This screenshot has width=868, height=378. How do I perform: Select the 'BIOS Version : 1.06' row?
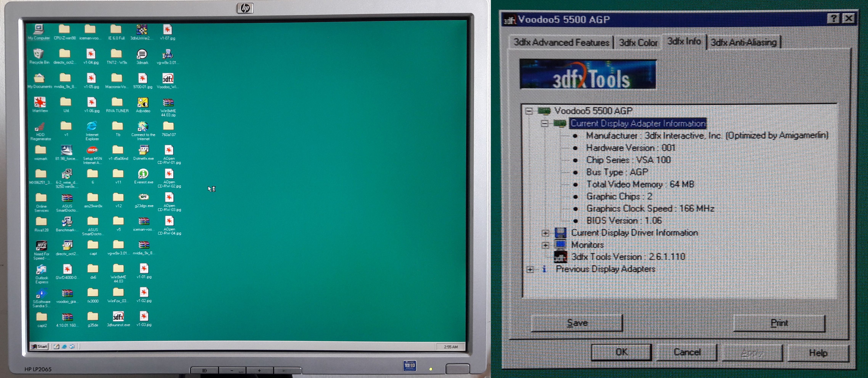[624, 221]
